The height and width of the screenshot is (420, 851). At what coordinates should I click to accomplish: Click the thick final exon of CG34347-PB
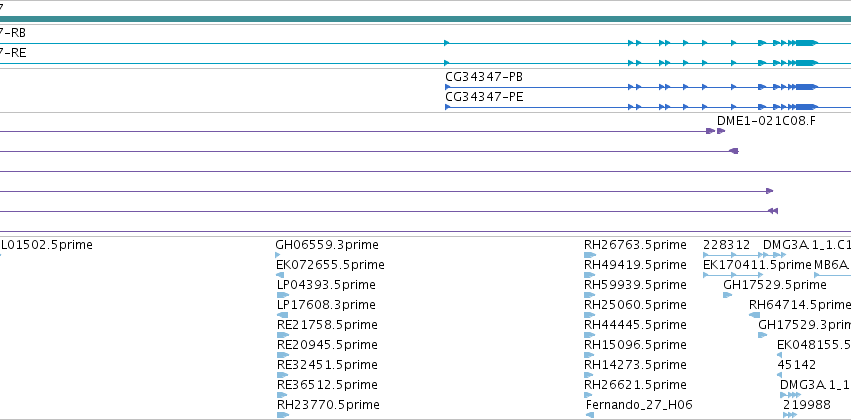[806, 87]
